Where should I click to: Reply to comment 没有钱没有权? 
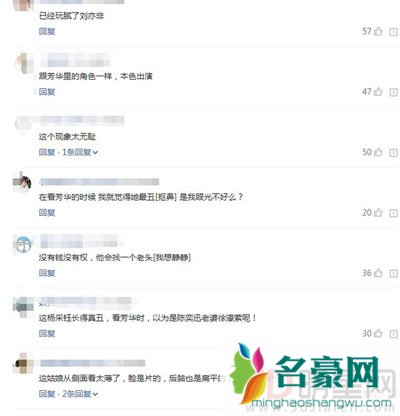click(47, 273)
